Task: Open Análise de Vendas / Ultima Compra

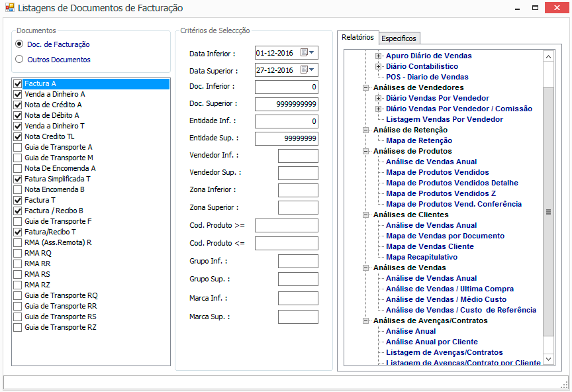Action: 450,289
